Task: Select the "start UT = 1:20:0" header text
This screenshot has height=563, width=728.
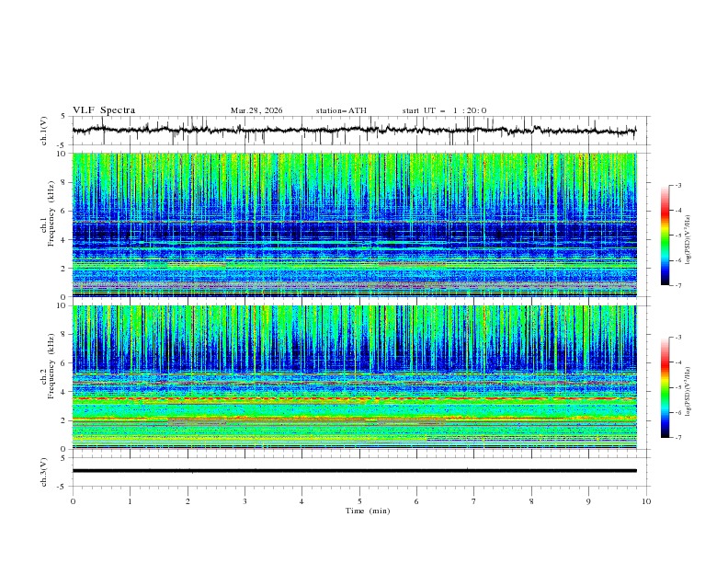Action: 444,110
